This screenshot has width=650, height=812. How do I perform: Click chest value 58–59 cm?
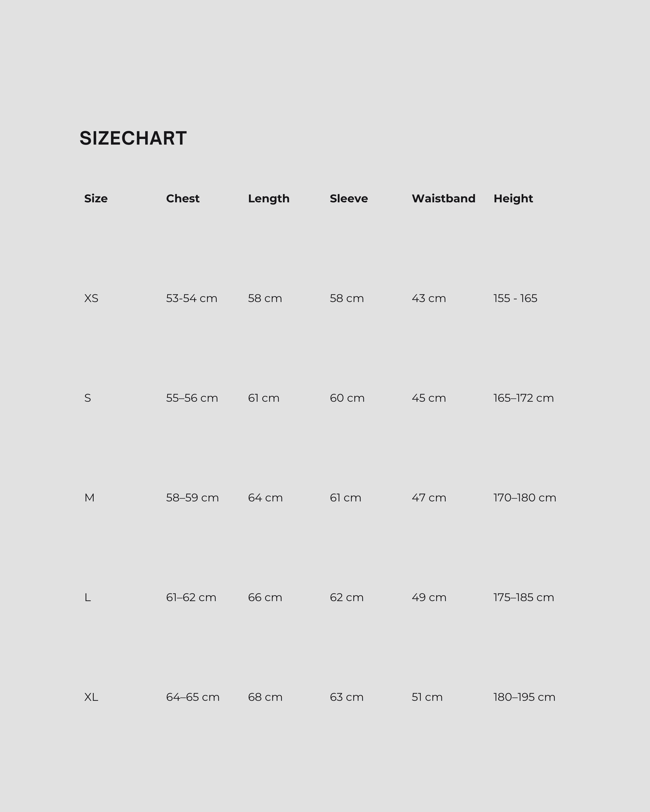point(192,498)
